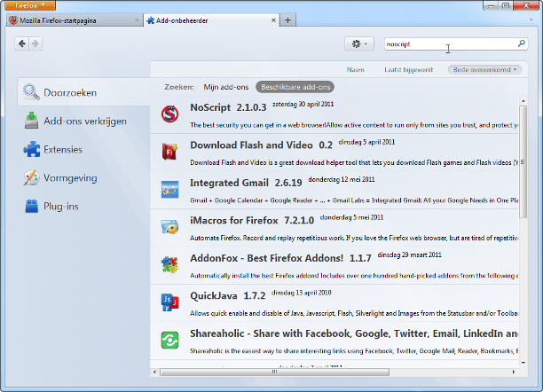The width and height of the screenshot is (543, 392).
Task: Sort results by Naam
Action: [355, 69]
